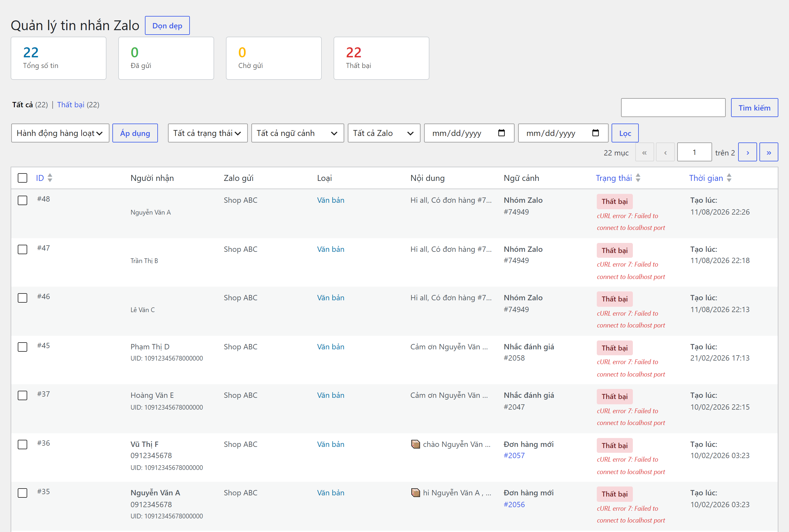Click content 'Cảm ơn Nguyễn Văn ...' in row #37

tap(449, 395)
